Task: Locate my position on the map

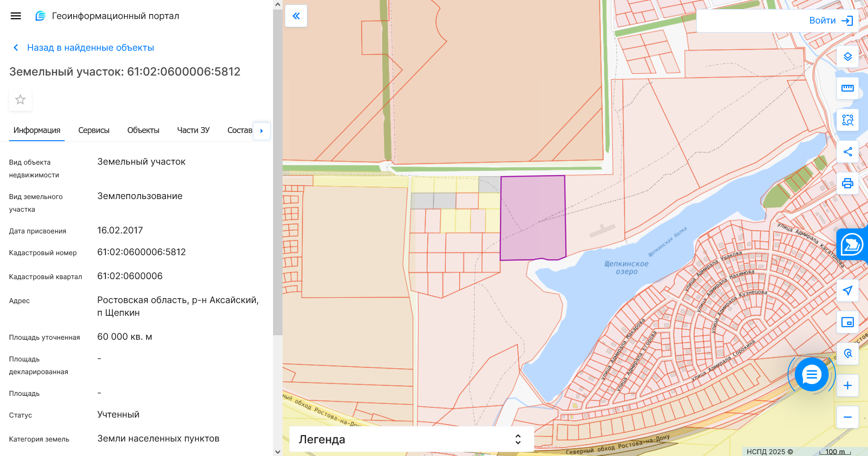Action: click(x=848, y=290)
